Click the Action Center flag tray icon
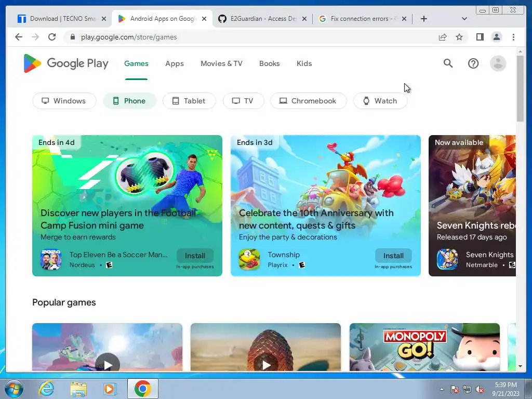Screen dimensions: 532x399 pos(454,390)
